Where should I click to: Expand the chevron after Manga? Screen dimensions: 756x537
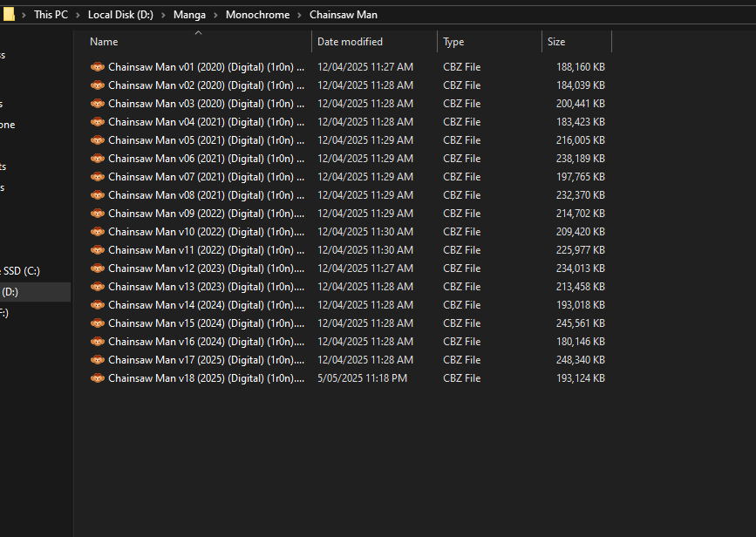pos(215,15)
